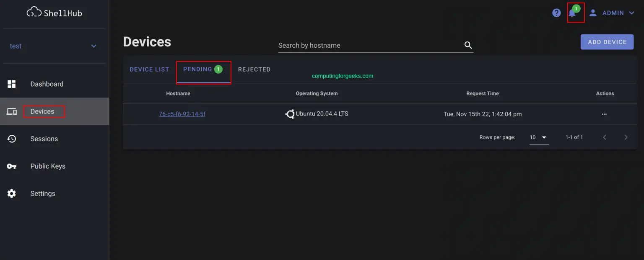The image size is (644, 260).
Task: Select the Pending tab
Action: (203, 70)
